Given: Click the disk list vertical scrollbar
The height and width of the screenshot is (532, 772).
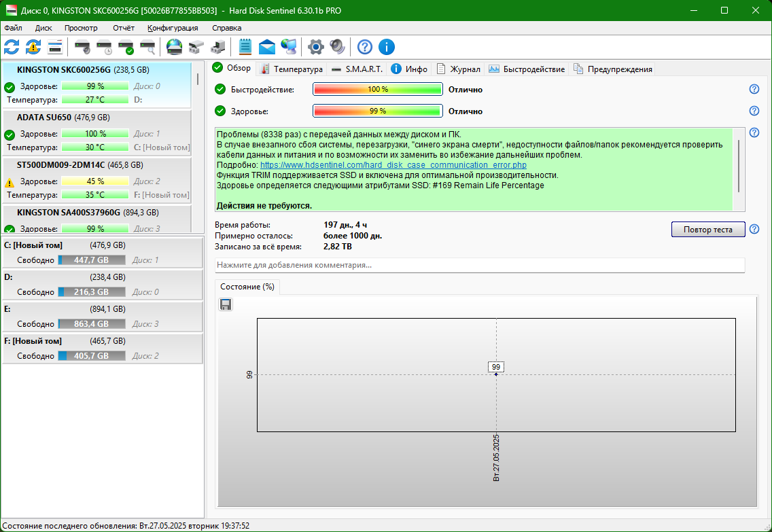Looking at the screenshot, I should pos(198,147).
